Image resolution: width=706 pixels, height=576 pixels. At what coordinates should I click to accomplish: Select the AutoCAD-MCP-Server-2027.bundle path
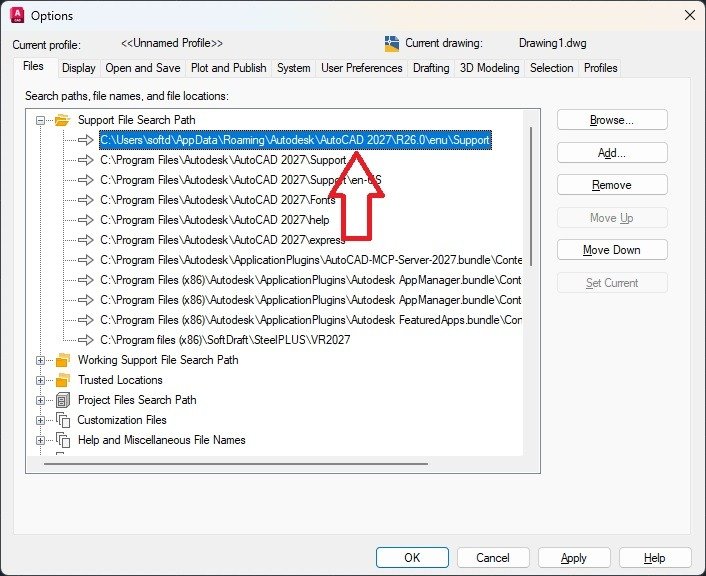coord(311,260)
